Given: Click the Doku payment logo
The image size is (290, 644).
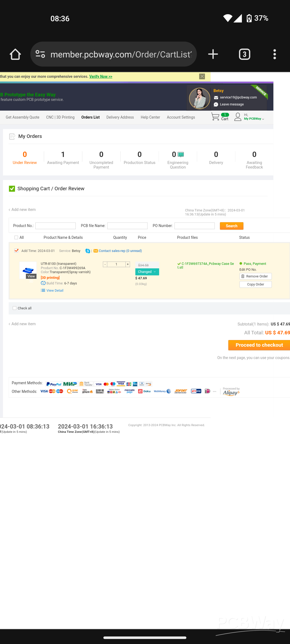Looking at the screenshot, I should [x=144, y=391].
